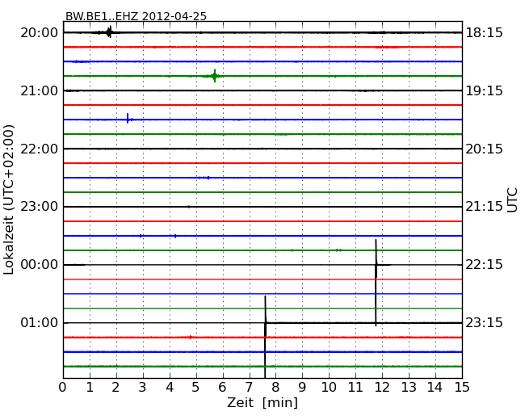The height and width of the screenshot is (420, 525).
Task: Click the 00:00 local time label
Action: 40,265
